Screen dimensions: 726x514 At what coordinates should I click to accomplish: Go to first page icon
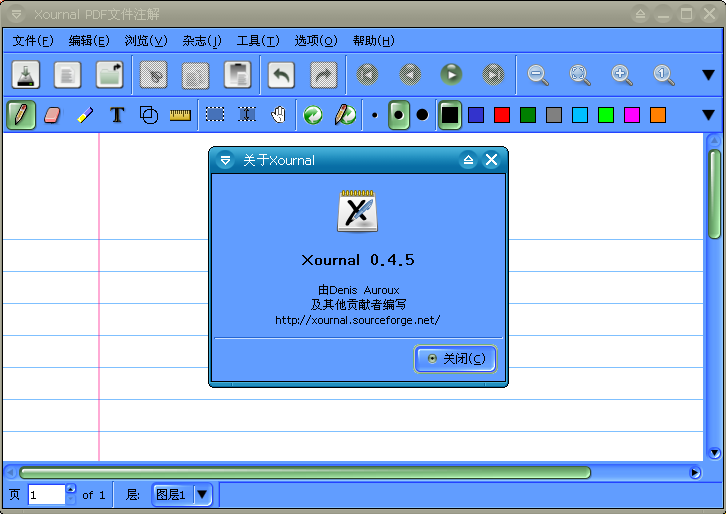(x=368, y=75)
